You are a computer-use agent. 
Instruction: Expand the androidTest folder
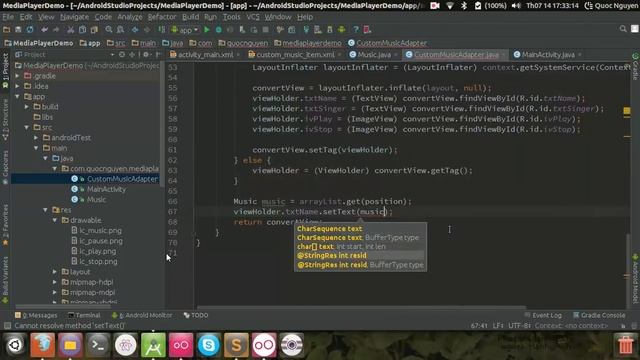(36, 138)
